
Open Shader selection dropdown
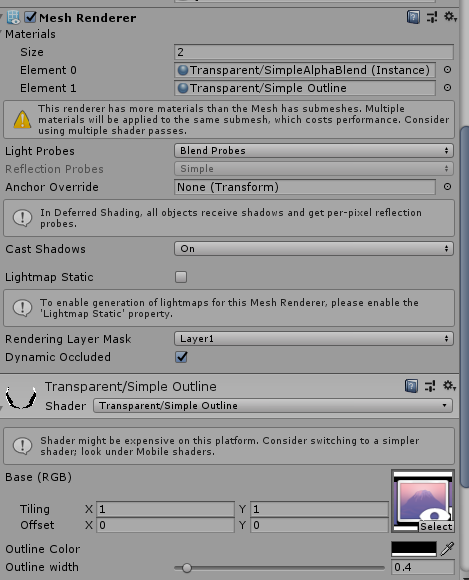coord(273,405)
